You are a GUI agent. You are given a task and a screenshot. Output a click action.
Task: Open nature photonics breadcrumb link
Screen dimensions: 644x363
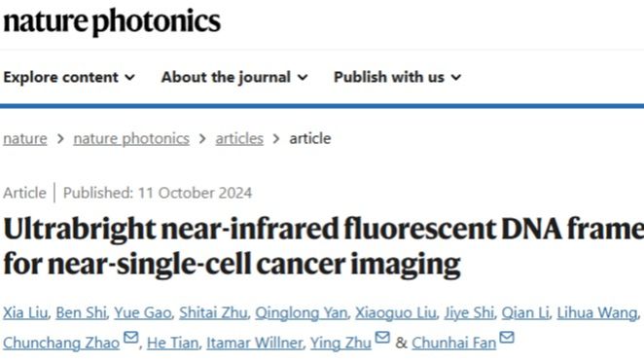(x=131, y=138)
